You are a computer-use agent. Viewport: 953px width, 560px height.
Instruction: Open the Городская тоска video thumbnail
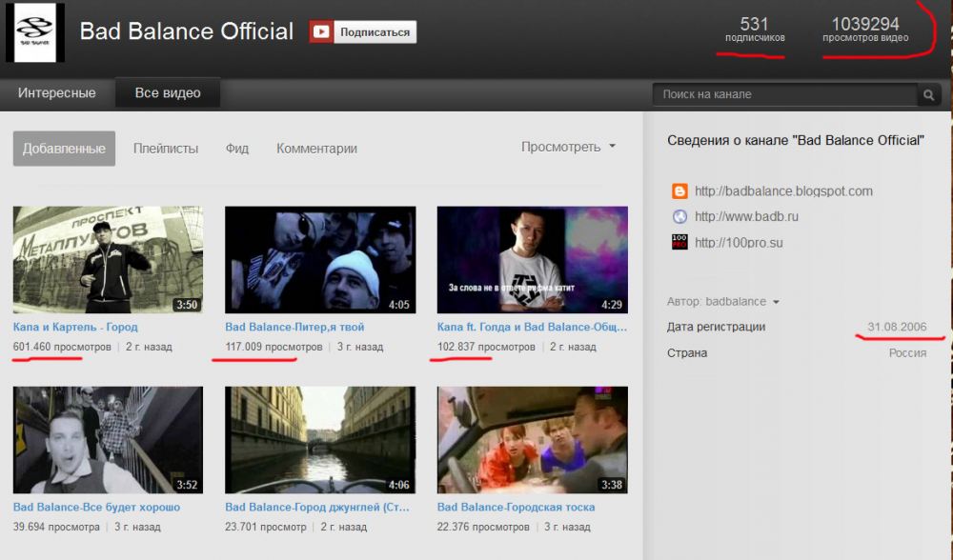(x=533, y=440)
